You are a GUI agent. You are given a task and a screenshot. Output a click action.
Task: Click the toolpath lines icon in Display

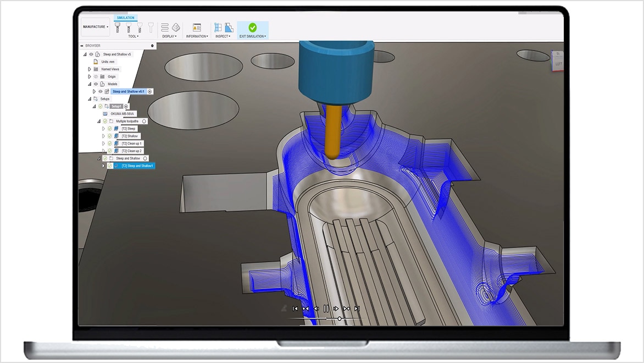tap(165, 27)
